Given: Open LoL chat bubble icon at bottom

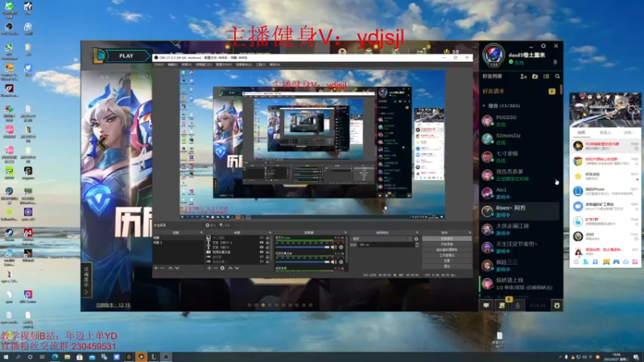Looking at the screenshot, I should click(486, 306).
